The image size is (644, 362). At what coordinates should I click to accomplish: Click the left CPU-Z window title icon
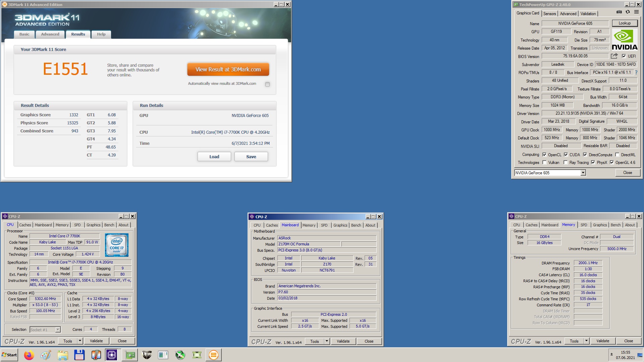point(5,216)
